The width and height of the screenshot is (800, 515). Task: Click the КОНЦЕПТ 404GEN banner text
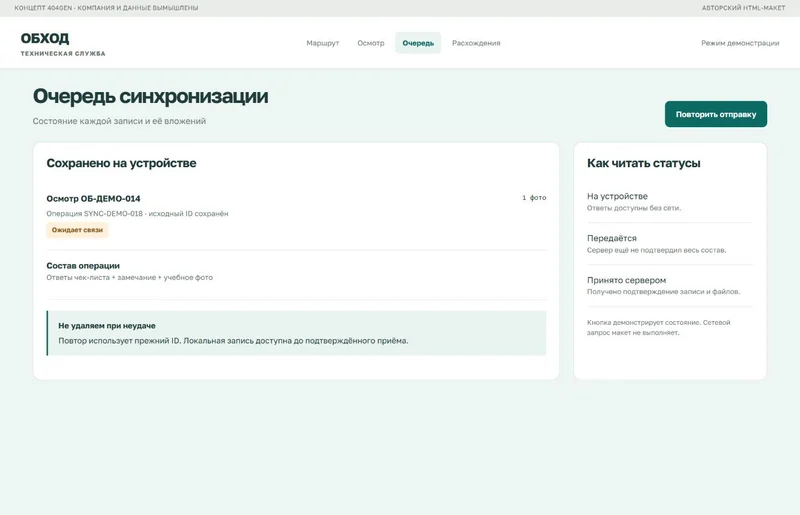[106, 8]
